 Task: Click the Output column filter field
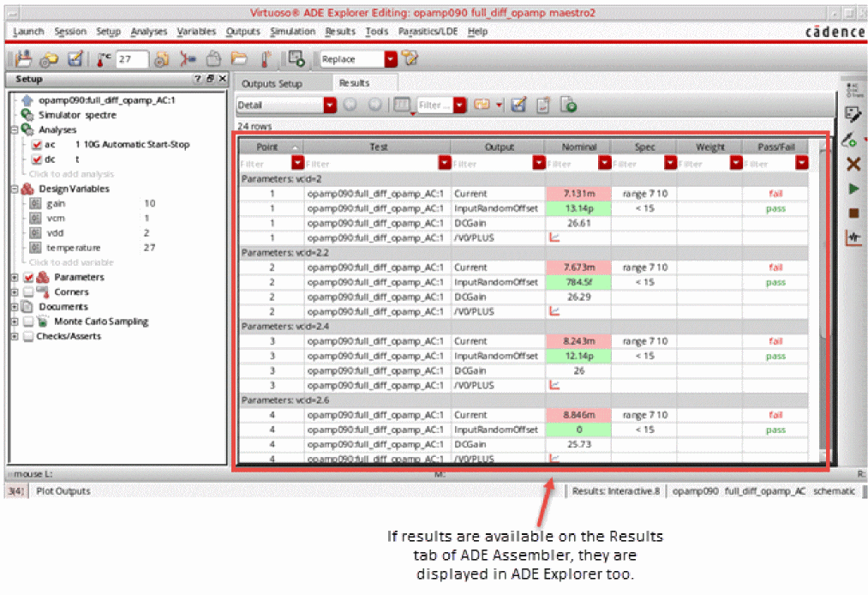[x=492, y=164]
